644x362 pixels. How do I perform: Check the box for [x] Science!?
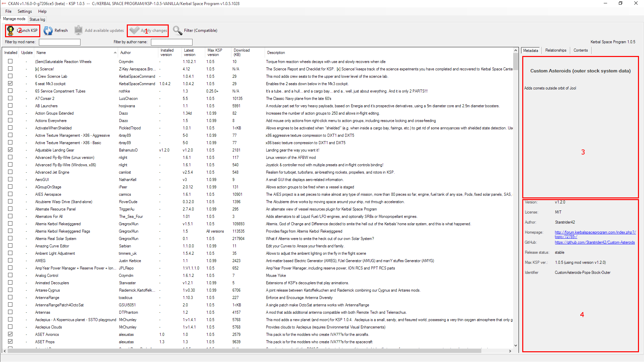coord(10,69)
